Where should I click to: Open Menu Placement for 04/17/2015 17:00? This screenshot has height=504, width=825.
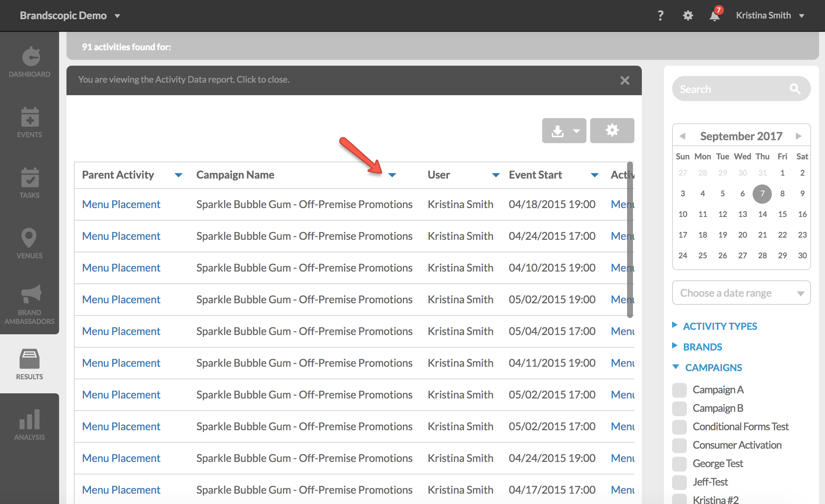coord(121,490)
